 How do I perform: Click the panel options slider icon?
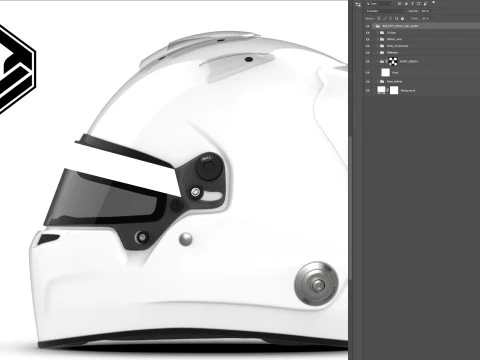[x=358, y=4]
